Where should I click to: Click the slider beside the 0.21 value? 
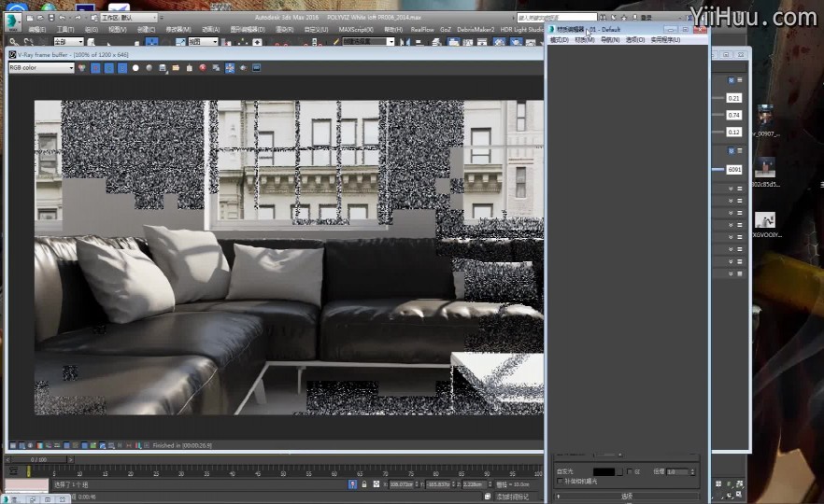[x=717, y=98]
